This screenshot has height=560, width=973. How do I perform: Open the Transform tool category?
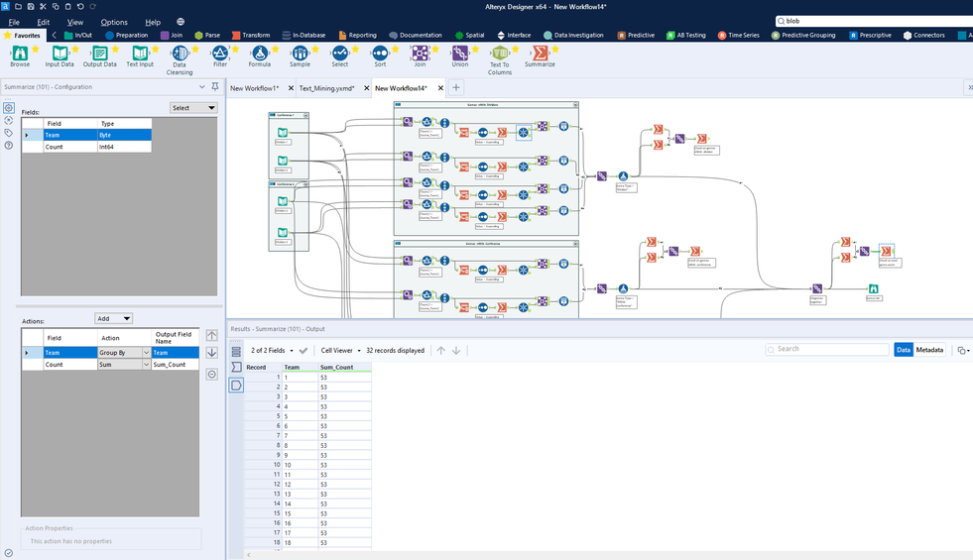coord(251,36)
